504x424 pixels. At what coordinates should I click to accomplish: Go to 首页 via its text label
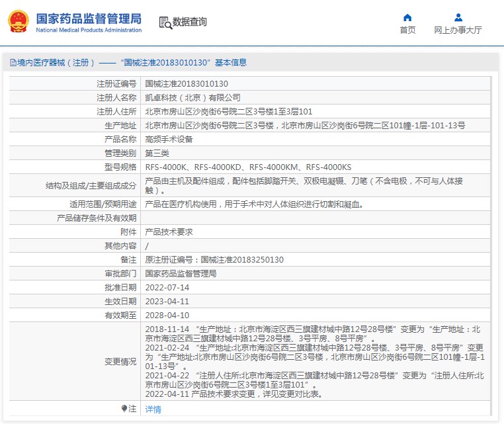point(407,30)
